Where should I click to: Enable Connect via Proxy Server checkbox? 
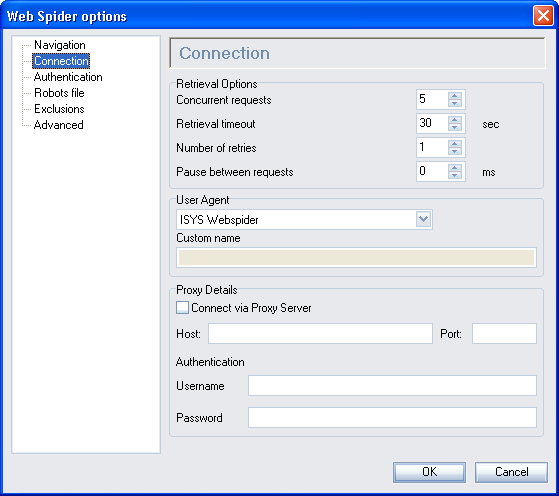(x=182, y=307)
